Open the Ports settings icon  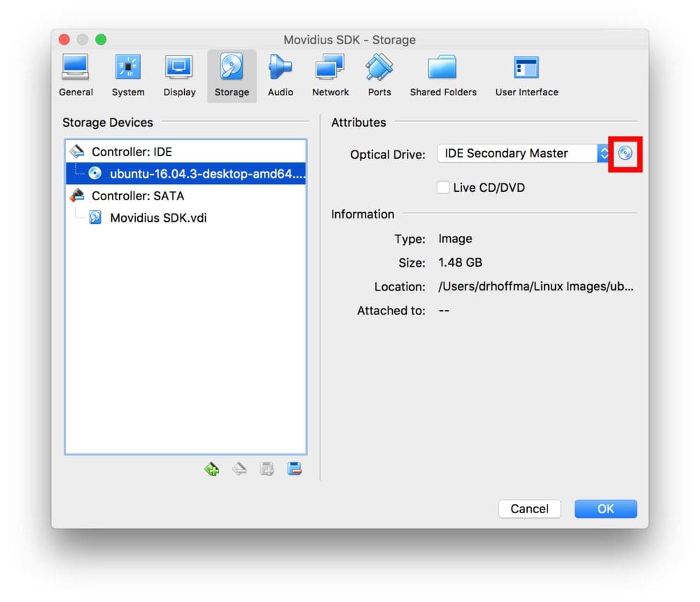pyautogui.click(x=379, y=75)
